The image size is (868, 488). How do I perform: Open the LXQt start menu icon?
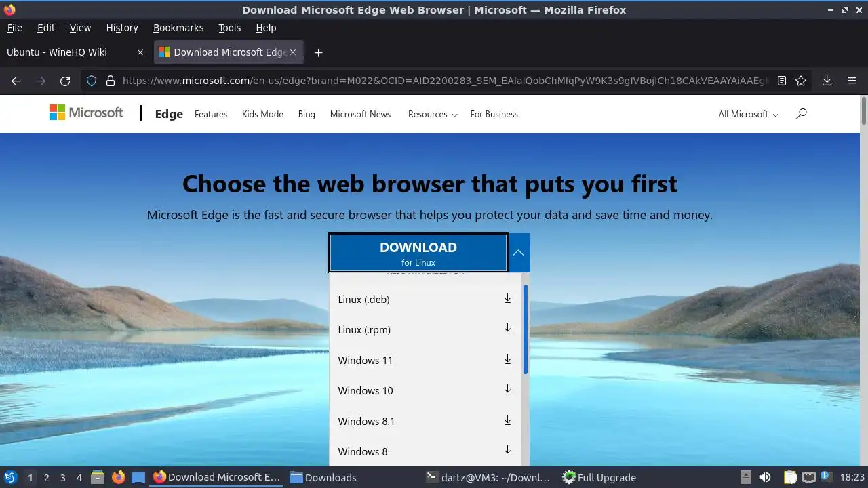(x=11, y=477)
